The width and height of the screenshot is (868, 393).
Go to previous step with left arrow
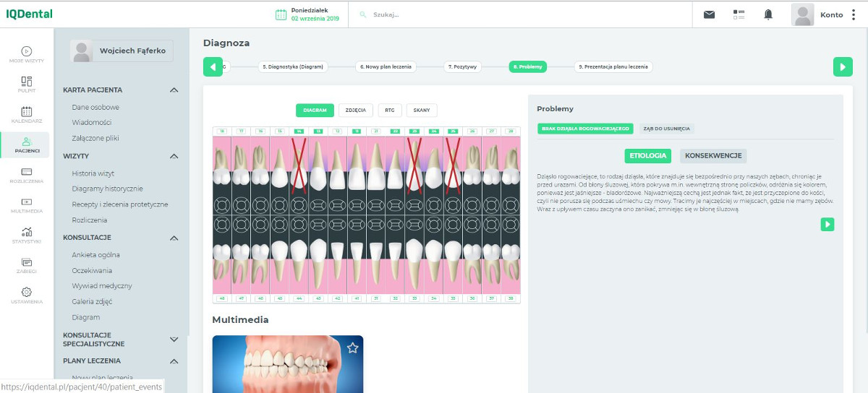(213, 66)
